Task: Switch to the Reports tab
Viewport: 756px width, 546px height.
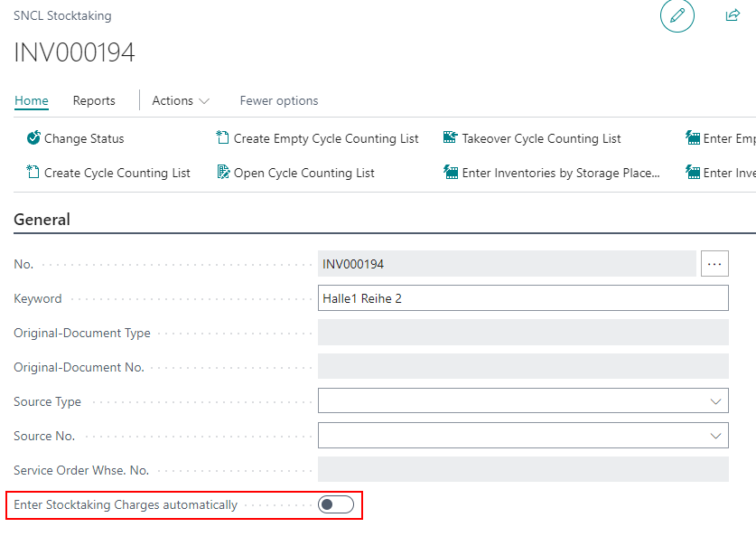Action: [x=94, y=100]
